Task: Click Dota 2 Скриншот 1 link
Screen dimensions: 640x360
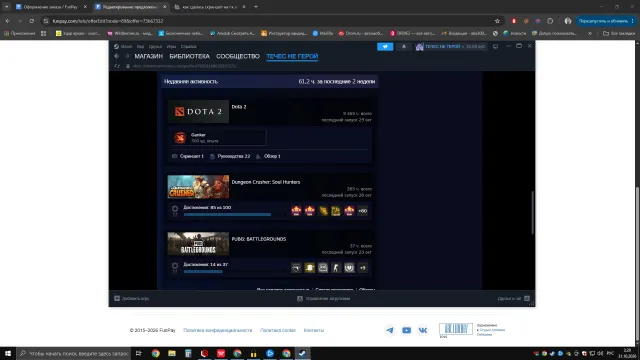Action: tap(188, 156)
